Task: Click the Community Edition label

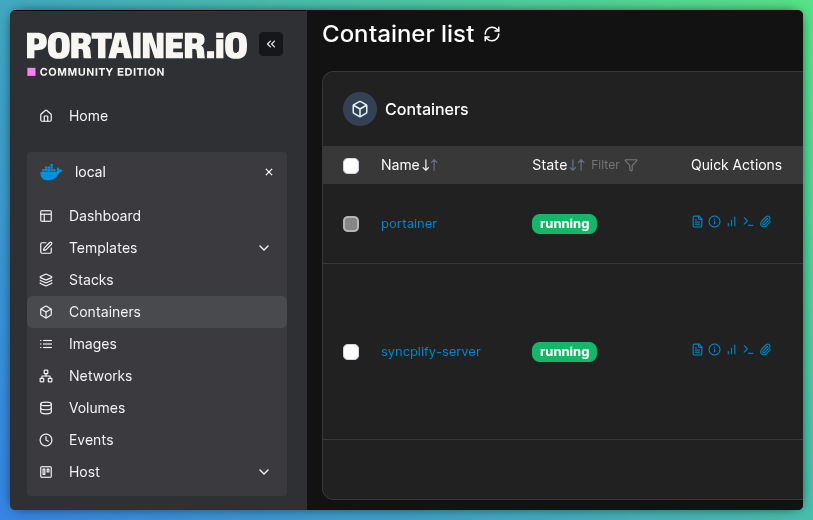Action: pos(102,72)
